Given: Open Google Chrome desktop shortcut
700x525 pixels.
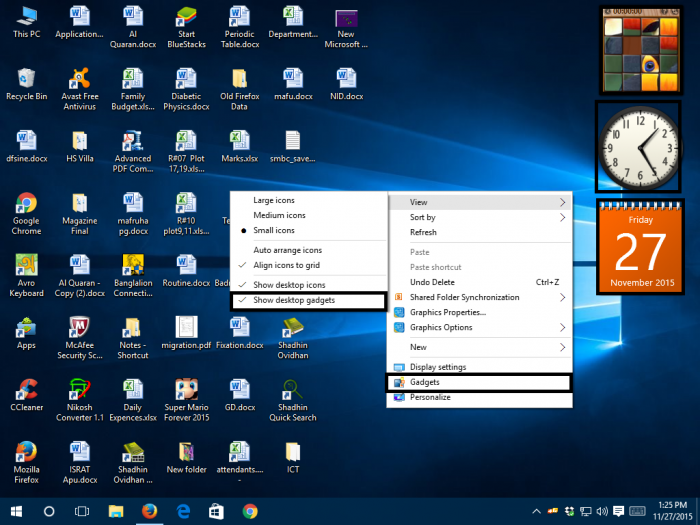Looking at the screenshot, I should point(26,204).
